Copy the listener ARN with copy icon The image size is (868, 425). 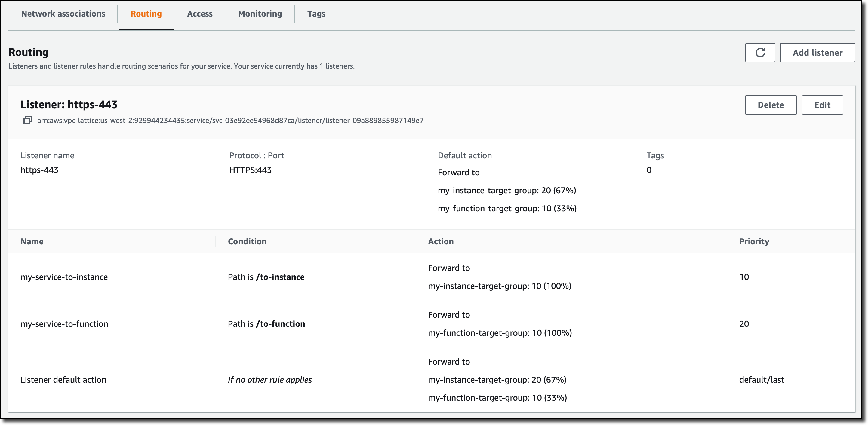pos(27,120)
